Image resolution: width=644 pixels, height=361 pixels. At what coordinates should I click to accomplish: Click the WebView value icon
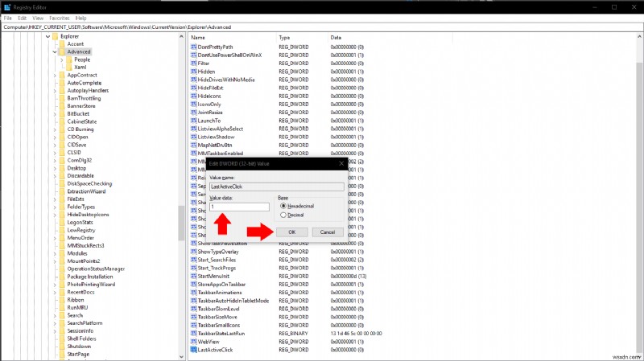(194, 342)
